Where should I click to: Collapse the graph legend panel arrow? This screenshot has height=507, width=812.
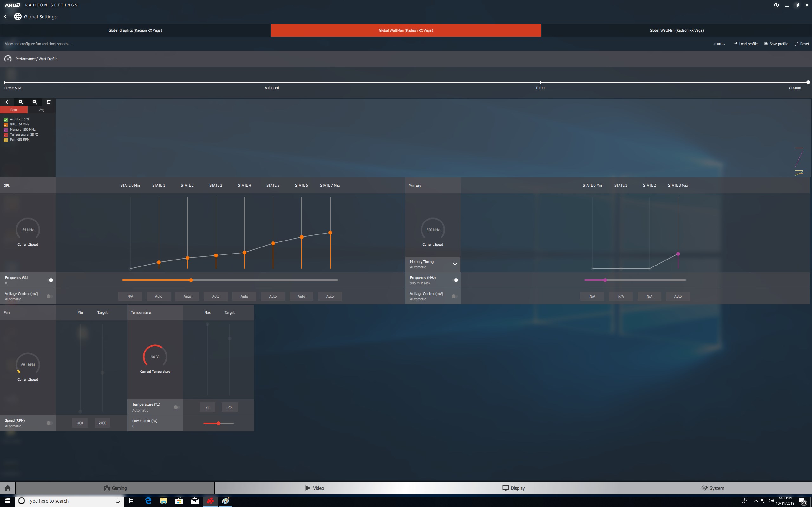(7, 102)
